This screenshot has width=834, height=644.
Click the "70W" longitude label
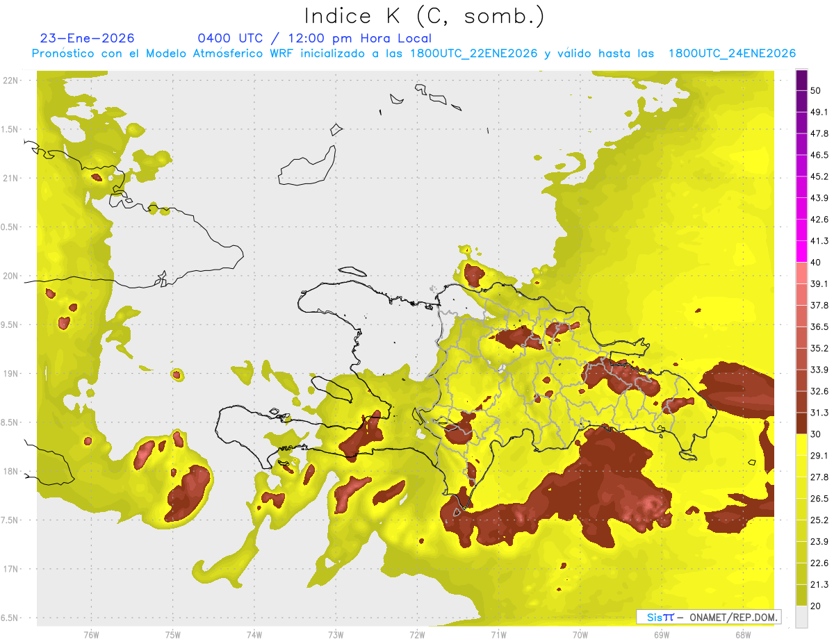580,635
